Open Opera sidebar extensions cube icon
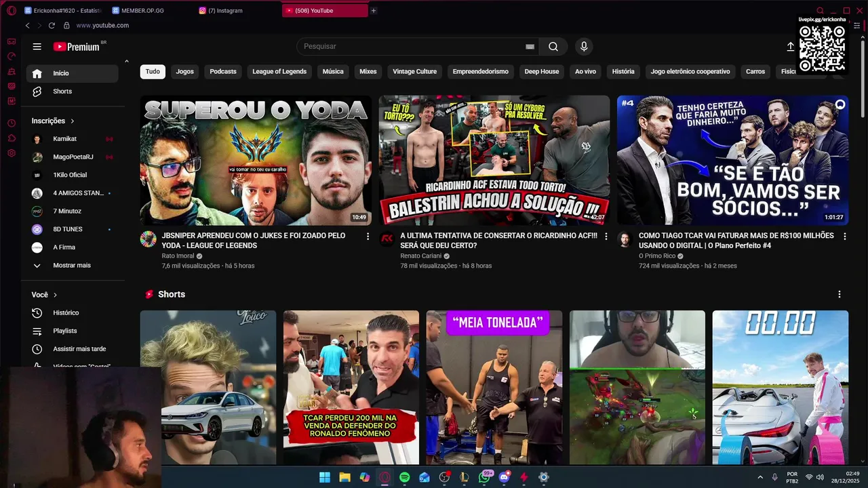The height and width of the screenshot is (488, 868). (12, 138)
